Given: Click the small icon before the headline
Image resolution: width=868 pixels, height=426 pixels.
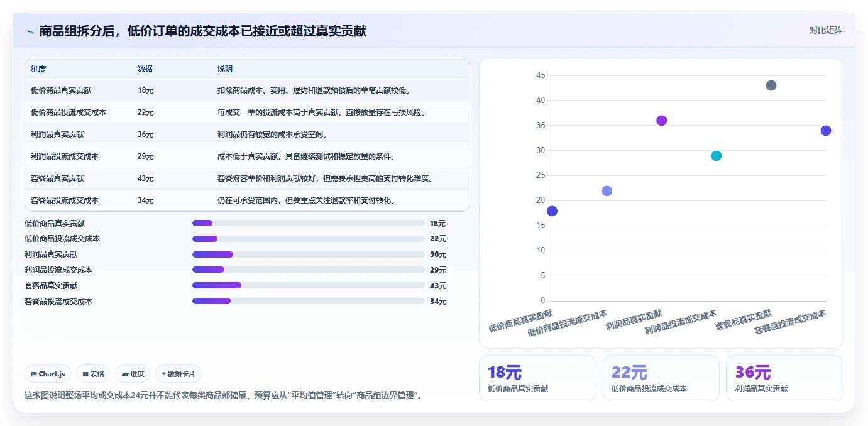Looking at the screenshot, I should click(30, 31).
